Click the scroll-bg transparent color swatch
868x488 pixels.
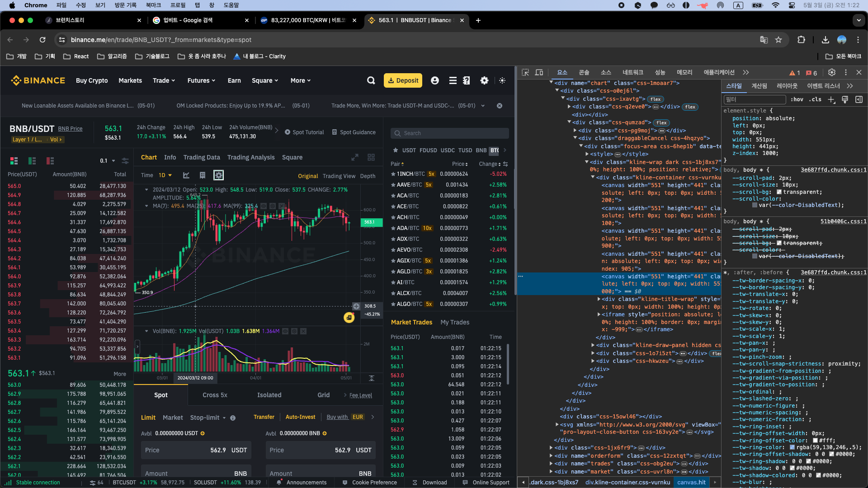pos(779,192)
